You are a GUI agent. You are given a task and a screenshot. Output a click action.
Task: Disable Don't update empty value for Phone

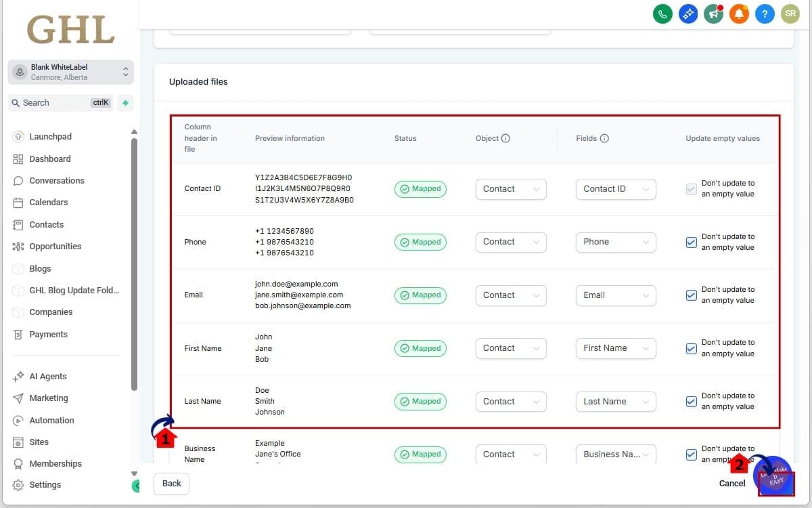pyautogui.click(x=692, y=242)
